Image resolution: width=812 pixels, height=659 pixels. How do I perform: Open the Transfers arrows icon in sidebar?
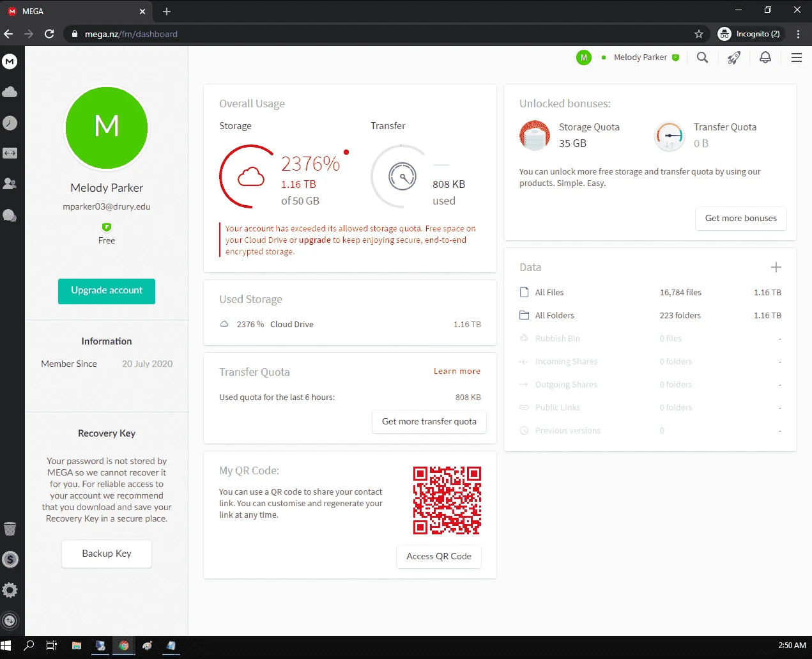coord(10,153)
